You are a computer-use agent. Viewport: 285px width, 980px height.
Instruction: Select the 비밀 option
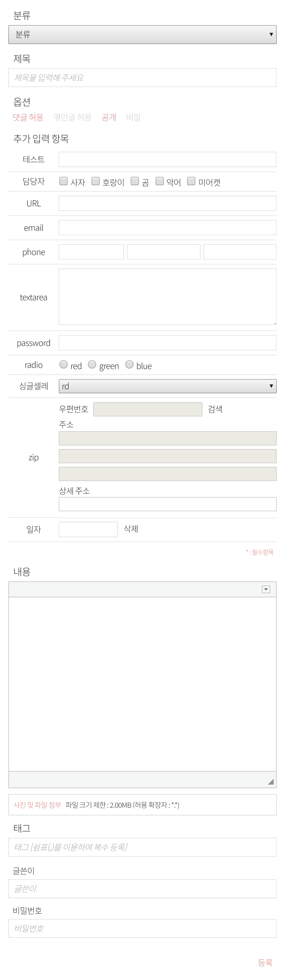[133, 117]
